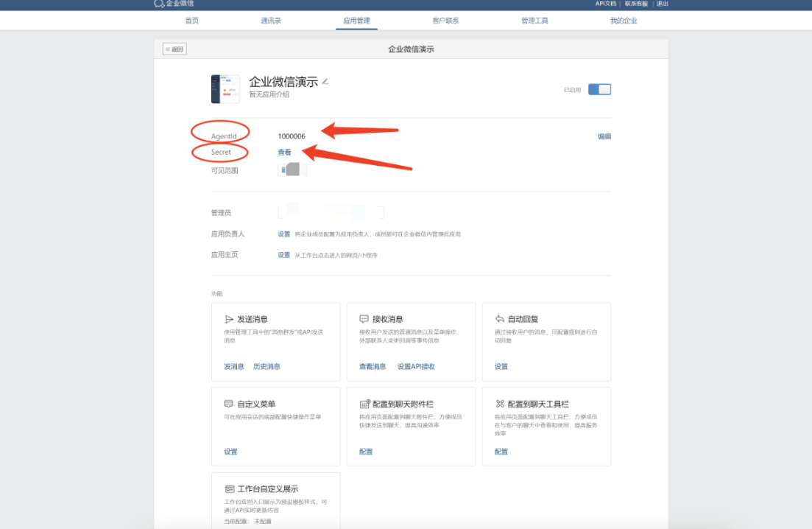Viewport: 812px width, 529px height.
Task: Click 查看 to view the Secret
Action: pos(284,153)
